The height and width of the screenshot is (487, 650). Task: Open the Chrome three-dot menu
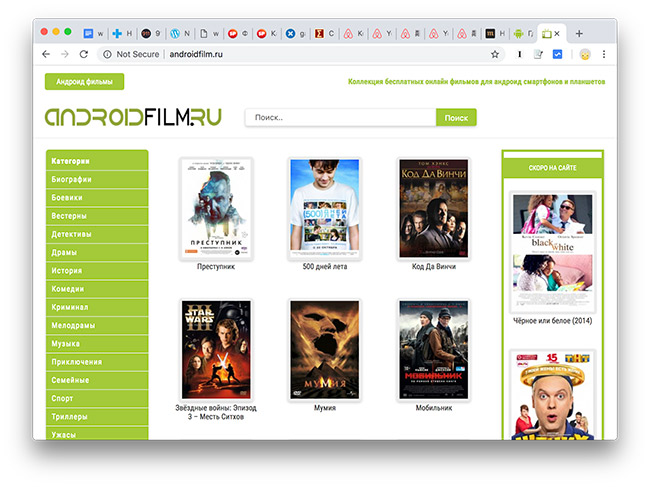pos(604,54)
